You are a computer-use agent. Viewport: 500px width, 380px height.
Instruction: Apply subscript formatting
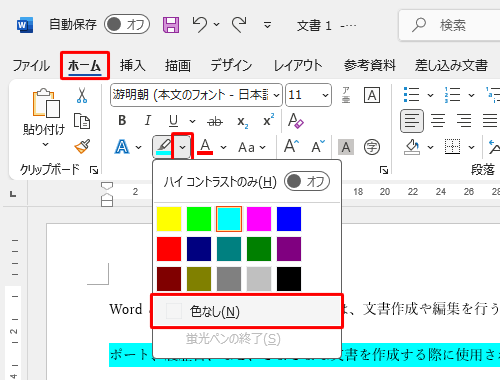pos(243,122)
